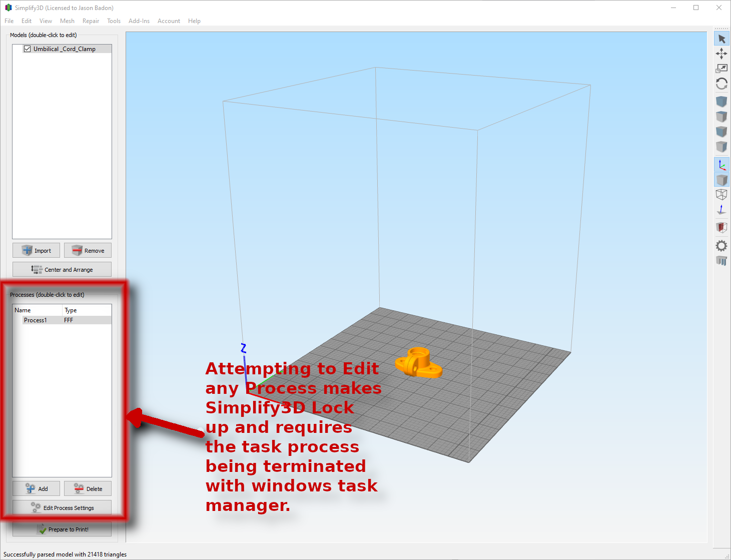731x560 pixels.
Task: Open the support structure customization tool
Action: 721,261
